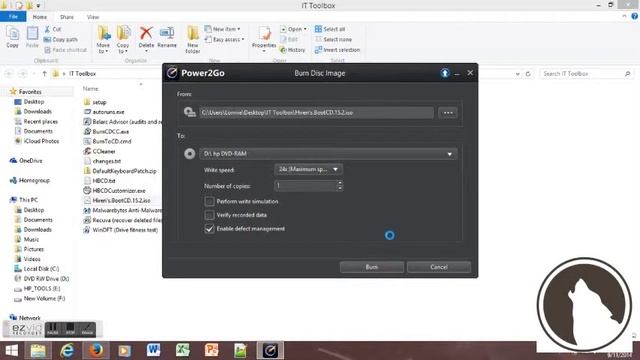Select DefaultKeyboardPatch.zip file

pos(120,171)
